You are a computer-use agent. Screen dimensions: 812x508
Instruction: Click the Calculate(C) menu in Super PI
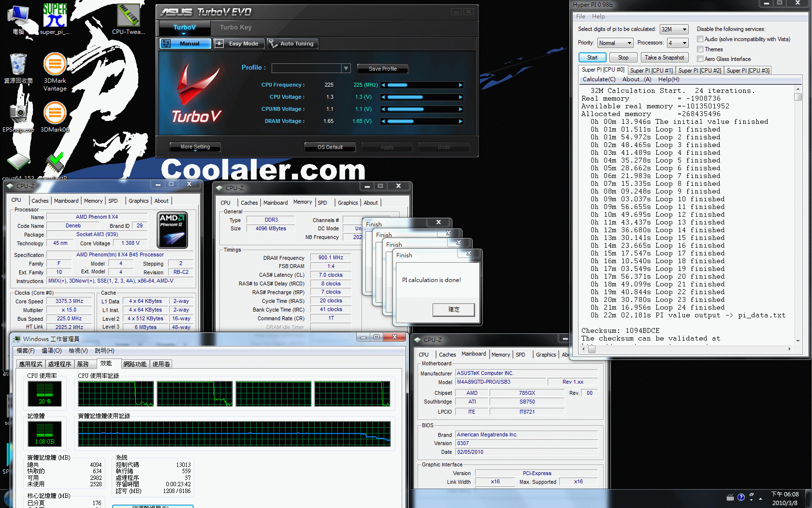pyautogui.click(x=599, y=79)
